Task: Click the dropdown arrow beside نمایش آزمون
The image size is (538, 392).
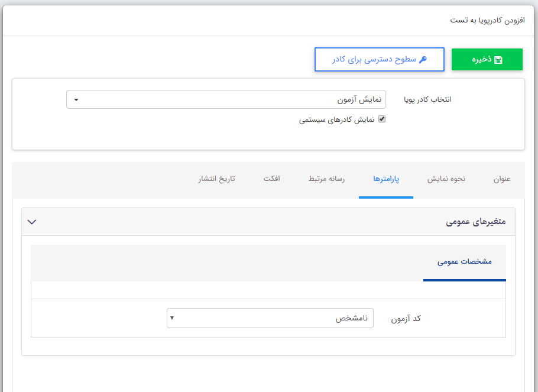Action: tap(76, 99)
